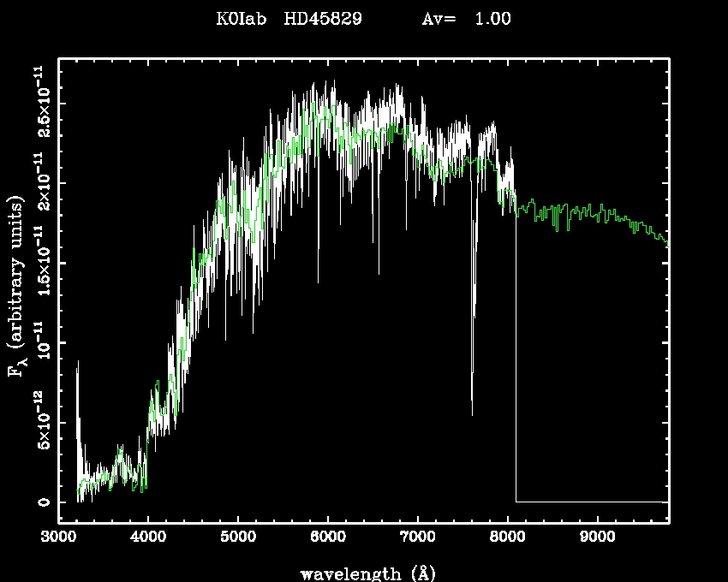Click the green spectrum tail beyond 9000 Å
The height and width of the screenshot is (582, 728).
pos(634,221)
